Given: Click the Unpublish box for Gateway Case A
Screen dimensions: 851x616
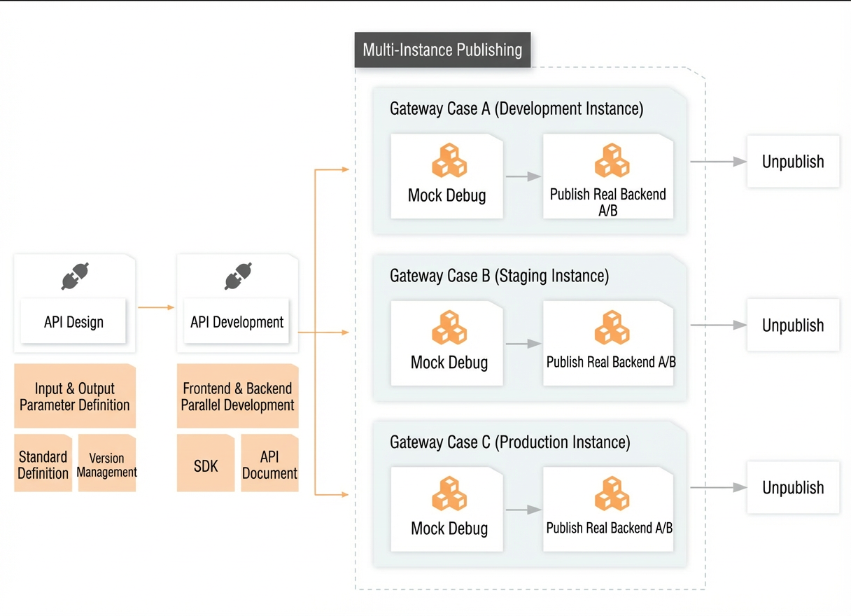Looking at the screenshot, I should pos(793,161).
